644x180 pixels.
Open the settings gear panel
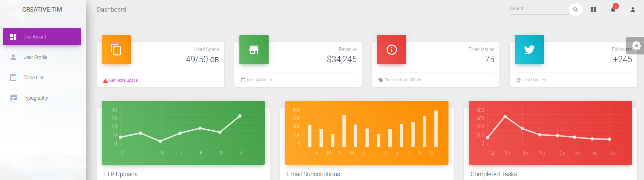[x=636, y=46]
